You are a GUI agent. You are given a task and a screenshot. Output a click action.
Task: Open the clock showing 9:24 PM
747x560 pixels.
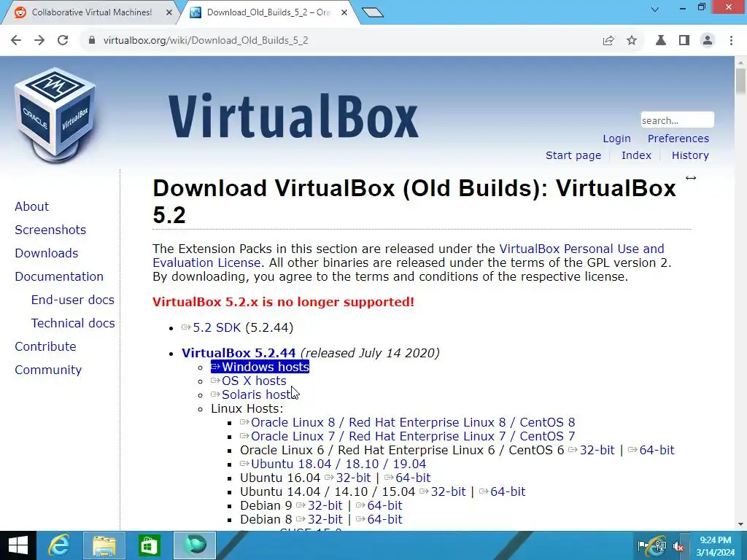click(715, 546)
